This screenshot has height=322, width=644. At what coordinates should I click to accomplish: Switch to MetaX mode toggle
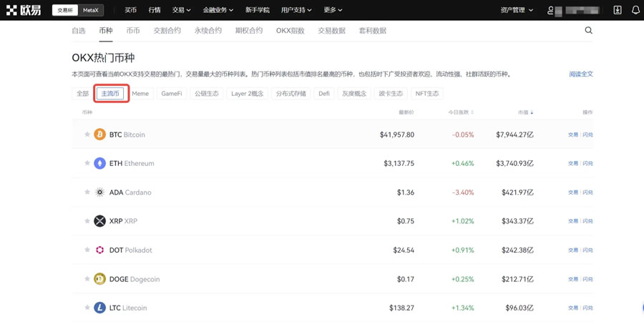(91, 10)
